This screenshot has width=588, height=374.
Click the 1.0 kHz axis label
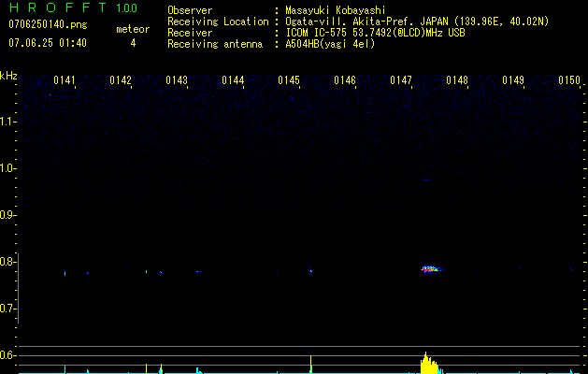point(7,168)
